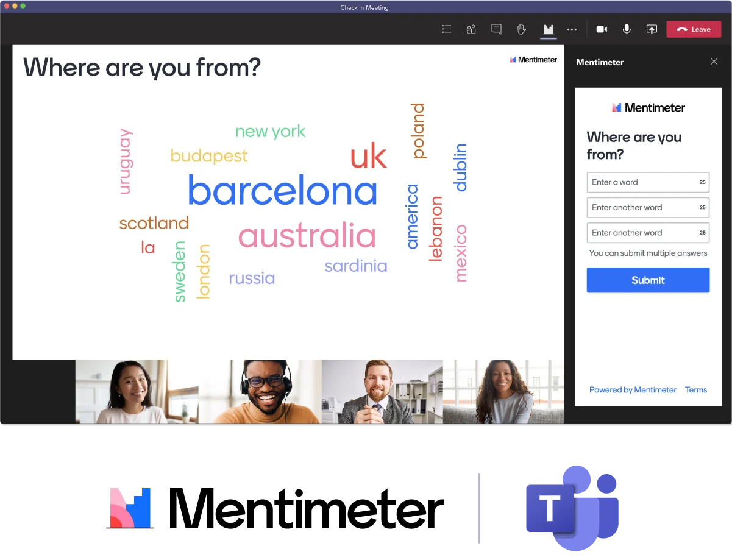Click the vertical word 'london'
This screenshot has width=732, height=560.
pos(203,272)
